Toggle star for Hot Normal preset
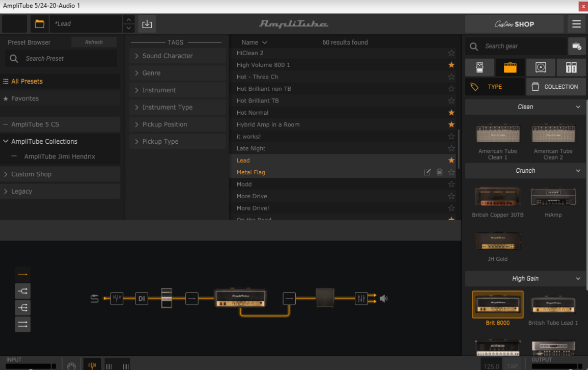This screenshot has height=370, width=588. point(452,113)
